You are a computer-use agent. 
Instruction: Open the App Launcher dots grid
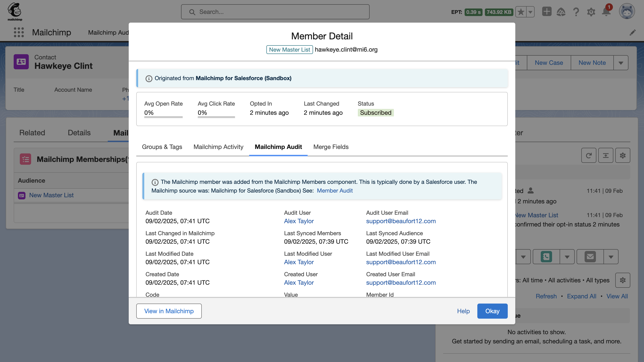(19, 32)
